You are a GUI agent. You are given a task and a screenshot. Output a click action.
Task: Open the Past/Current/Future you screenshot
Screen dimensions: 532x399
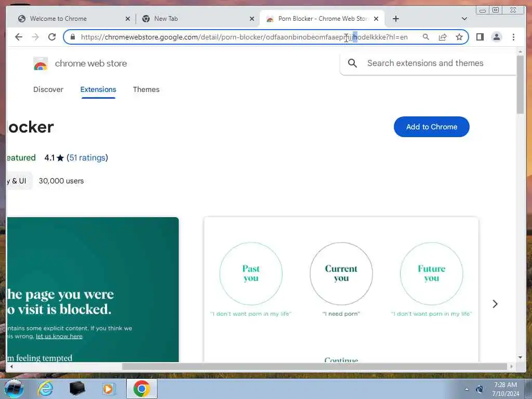[341, 290]
